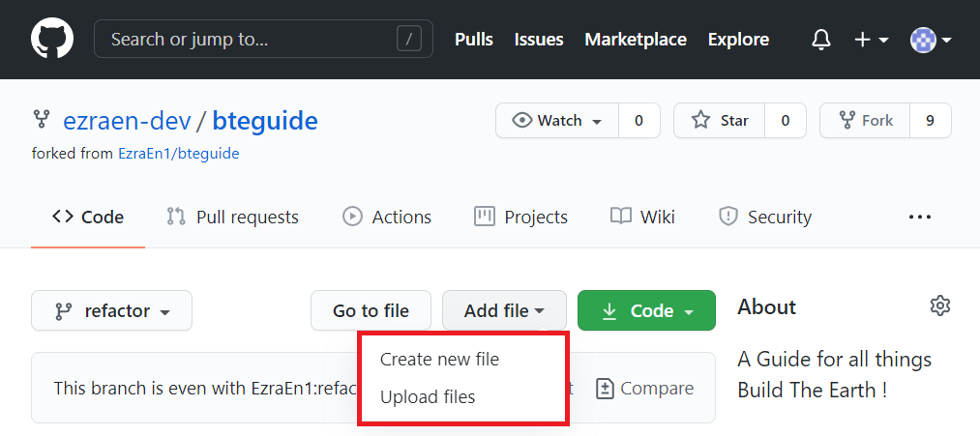
Task: Click the three-dots more tabs icon
Action: tap(919, 218)
